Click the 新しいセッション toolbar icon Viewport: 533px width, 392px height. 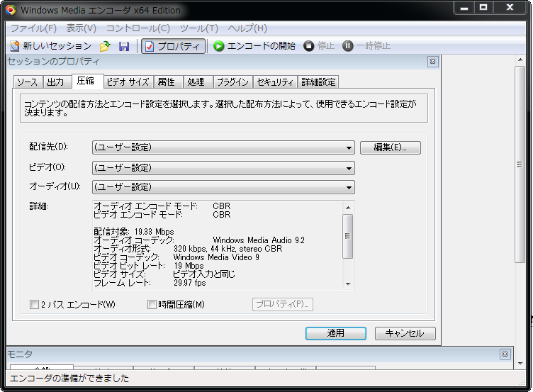click(x=15, y=46)
